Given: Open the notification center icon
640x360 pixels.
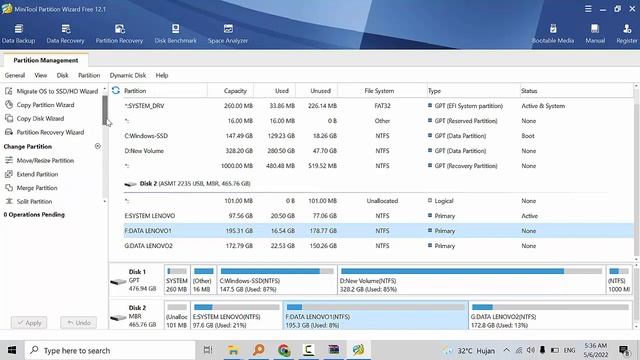Looking at the screenshot, I should click(x=624, y=350).
